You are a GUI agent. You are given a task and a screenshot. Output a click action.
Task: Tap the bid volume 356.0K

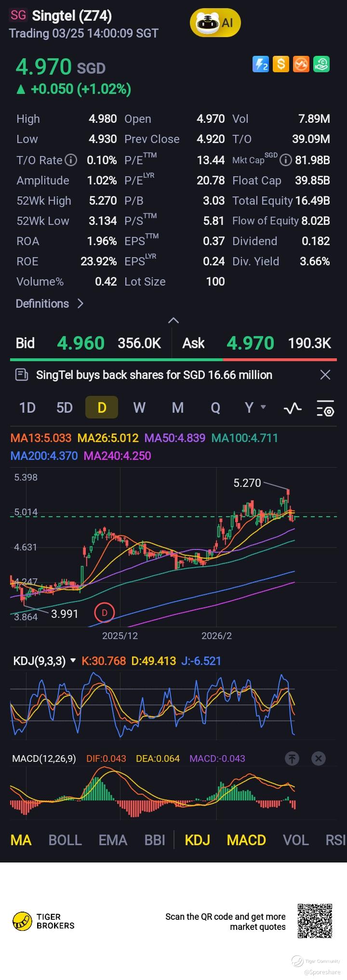[139, 343]
